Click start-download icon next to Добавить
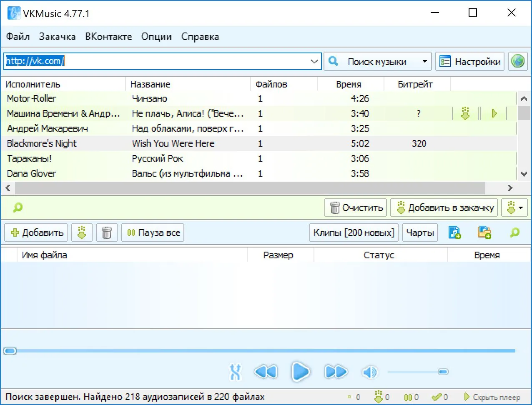 point(82,232)
